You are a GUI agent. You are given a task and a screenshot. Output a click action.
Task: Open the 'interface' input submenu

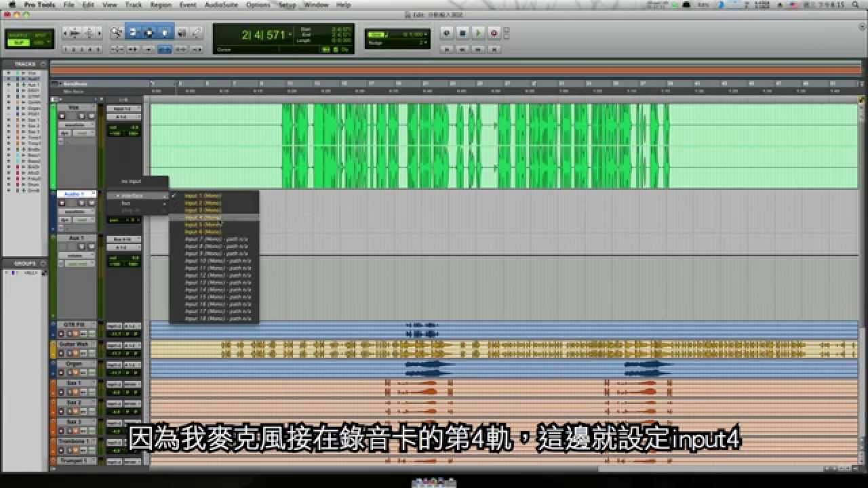click(x=138, y=195)
